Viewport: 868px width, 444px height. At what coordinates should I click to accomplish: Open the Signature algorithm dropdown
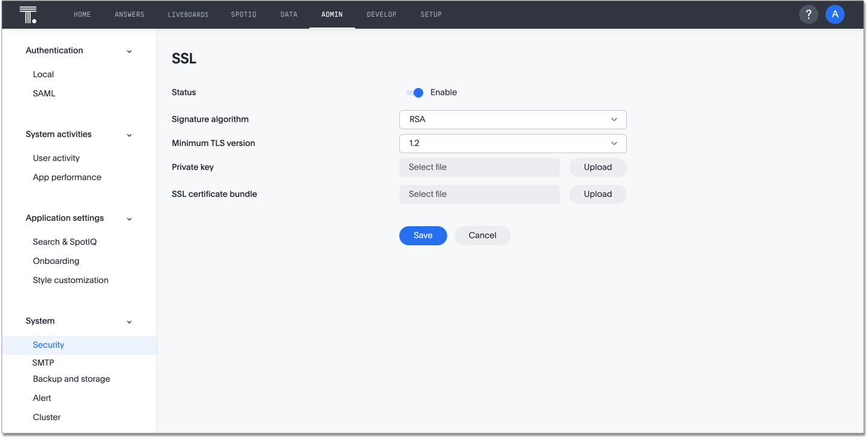(512, 119)
